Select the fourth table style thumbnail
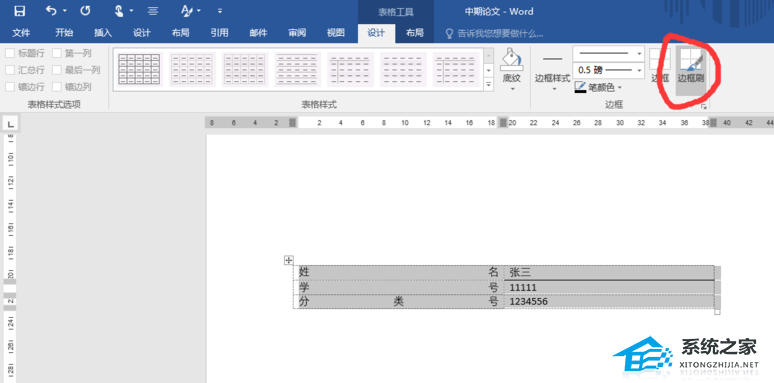The width and height of the screenshot is (774, 383). (x=298, y=70)
